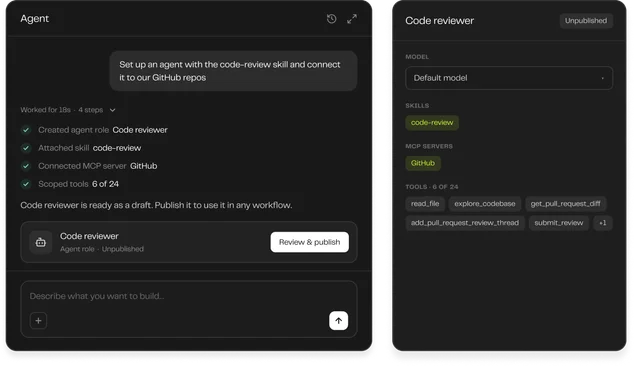Click the Unpublished status badge
634x366 pixels.
tap(586, 21)
